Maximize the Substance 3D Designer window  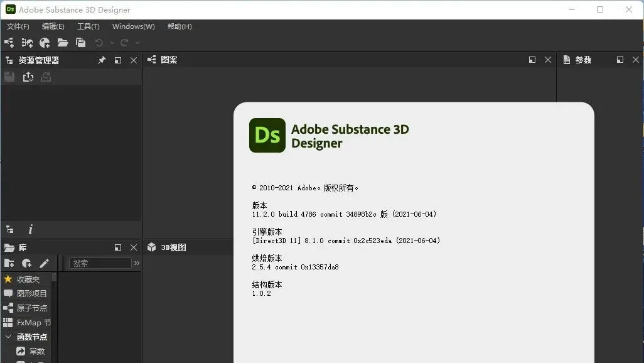click(x=600, y=9)
